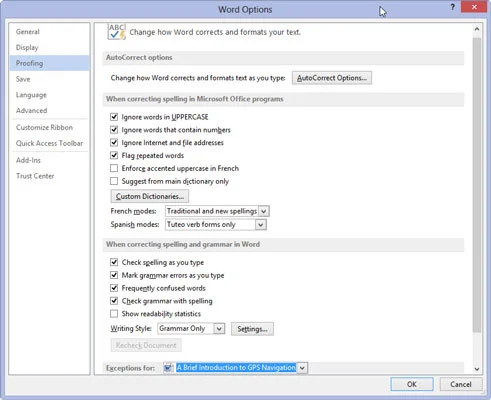Expand the Spanish modes dropdown
Image resolution: width=491 pixels, height=400 pixels.
261,225
